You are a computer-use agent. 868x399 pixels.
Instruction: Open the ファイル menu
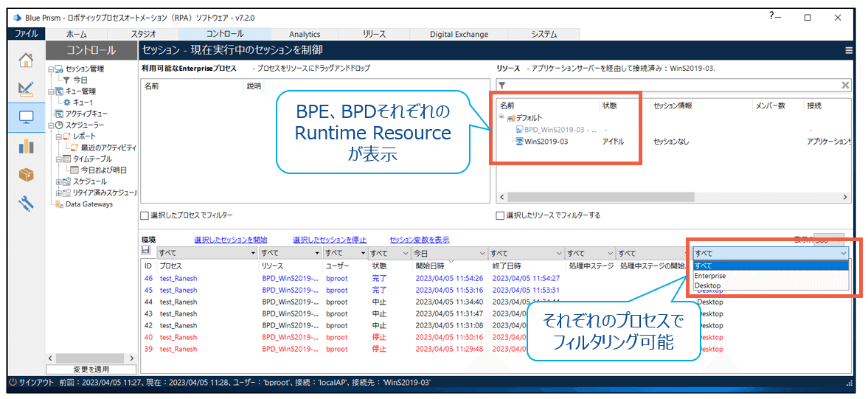click(27, 35)
